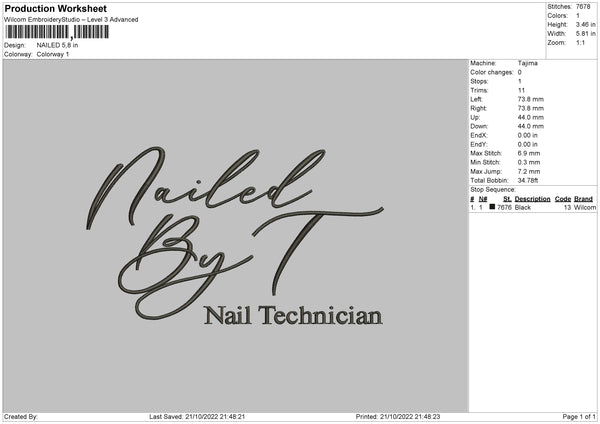Click the Brand column header
Image resolution: width=600 pixels, height=424 pixels.
tap(584, 199)
